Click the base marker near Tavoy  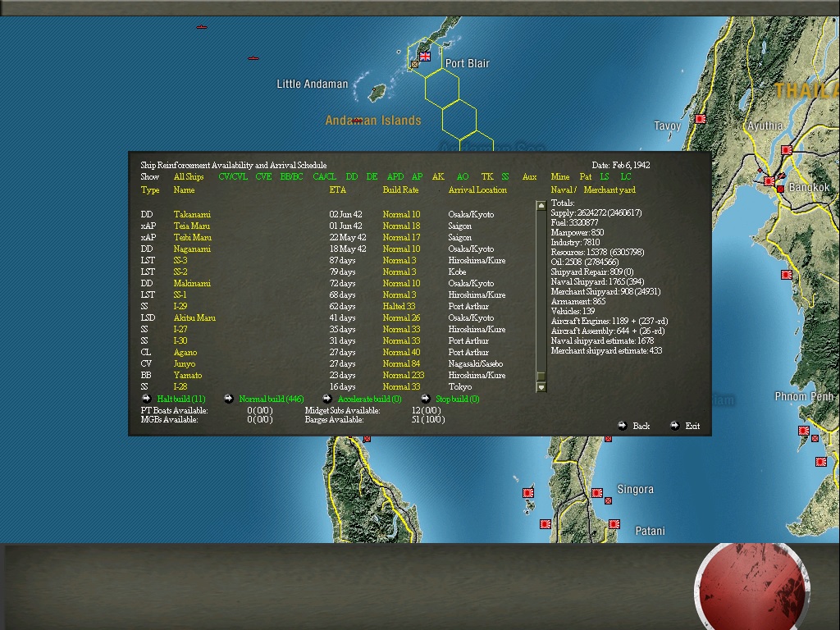click(x=699, y=118)
